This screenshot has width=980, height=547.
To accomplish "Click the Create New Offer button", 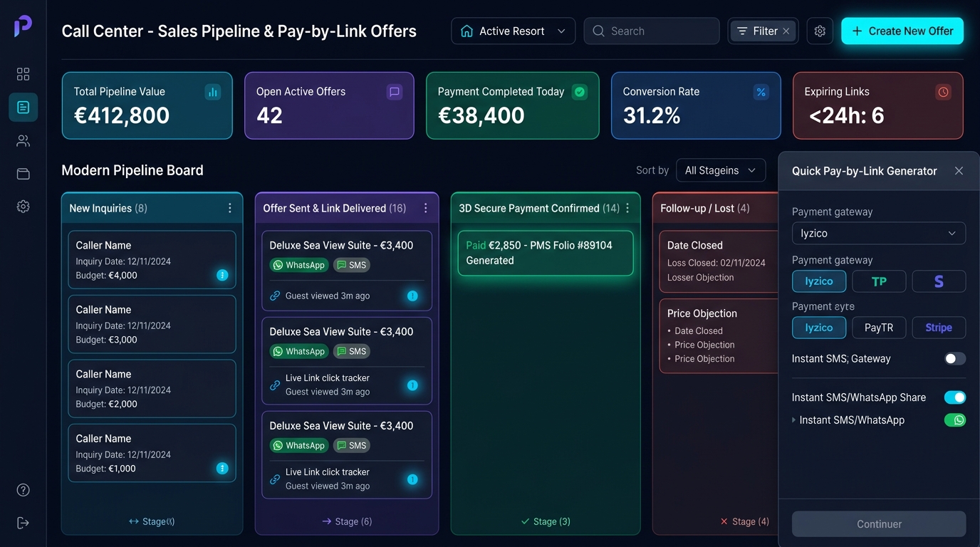I will tap(902, 31).
